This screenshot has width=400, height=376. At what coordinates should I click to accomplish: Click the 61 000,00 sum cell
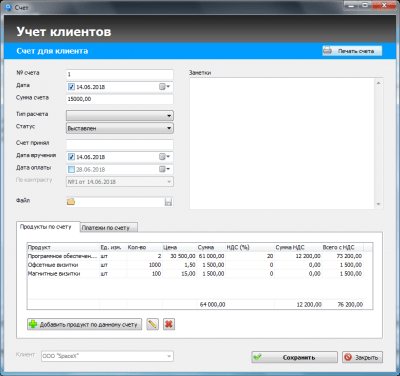tap(211, 256)
